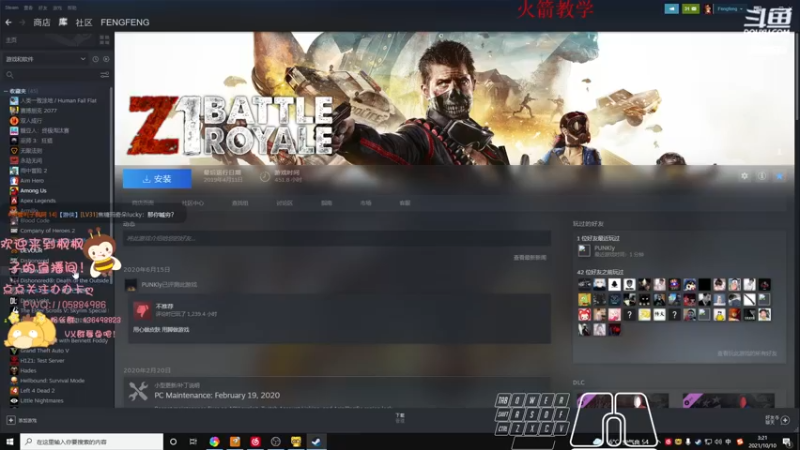This screenshot has width=800, height=450.
Task: Open the FENGFENG profile section
Action: 125,22
